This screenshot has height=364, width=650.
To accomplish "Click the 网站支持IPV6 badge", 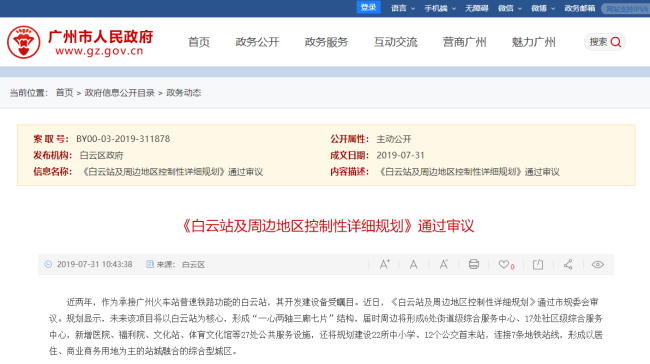I will point(626,9).
